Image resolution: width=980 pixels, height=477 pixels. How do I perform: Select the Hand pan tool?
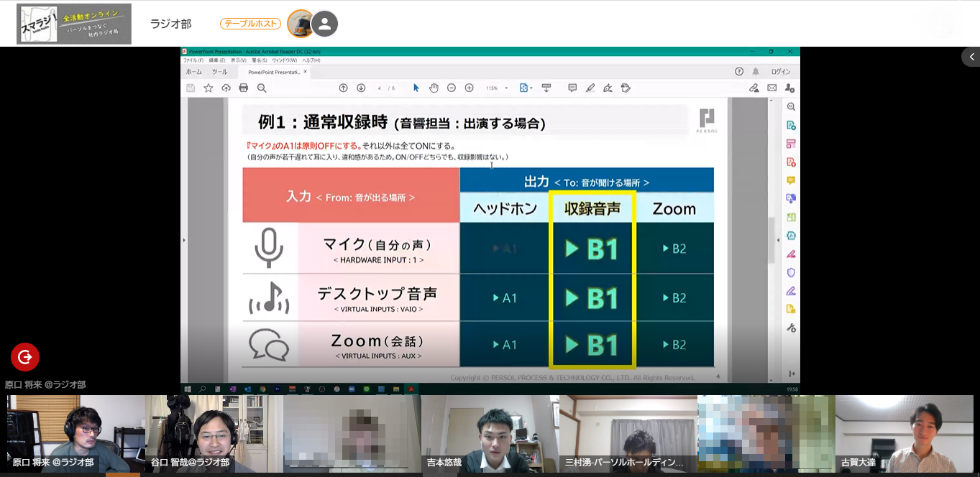pyautogui.click(x=434, y=88)
